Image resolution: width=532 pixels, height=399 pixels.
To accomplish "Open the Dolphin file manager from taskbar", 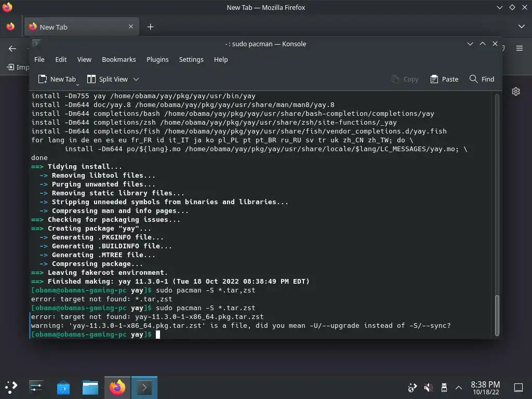I will point(90,387).
